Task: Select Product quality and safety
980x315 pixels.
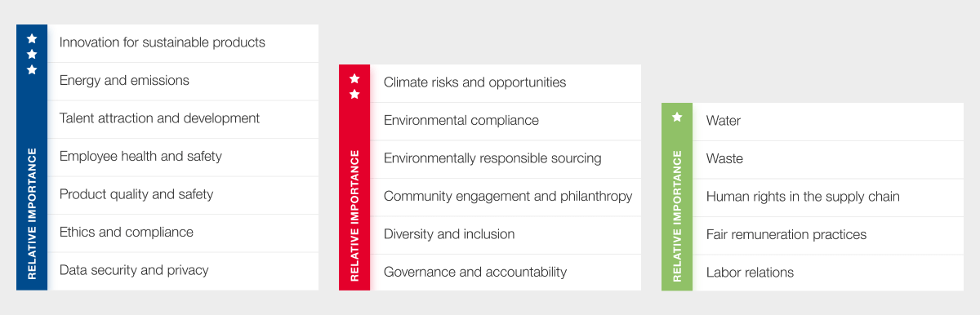Action: [x=183, y=195]
